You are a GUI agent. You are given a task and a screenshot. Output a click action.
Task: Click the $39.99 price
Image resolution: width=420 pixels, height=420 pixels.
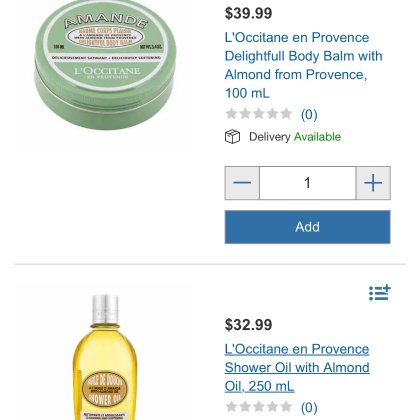248,13
